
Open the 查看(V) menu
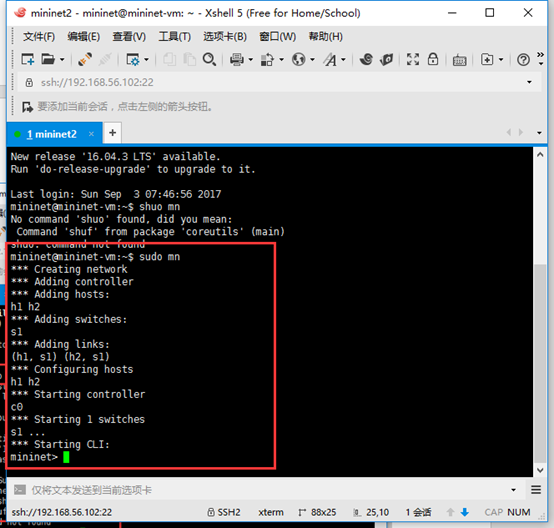(x=129, y=36)
